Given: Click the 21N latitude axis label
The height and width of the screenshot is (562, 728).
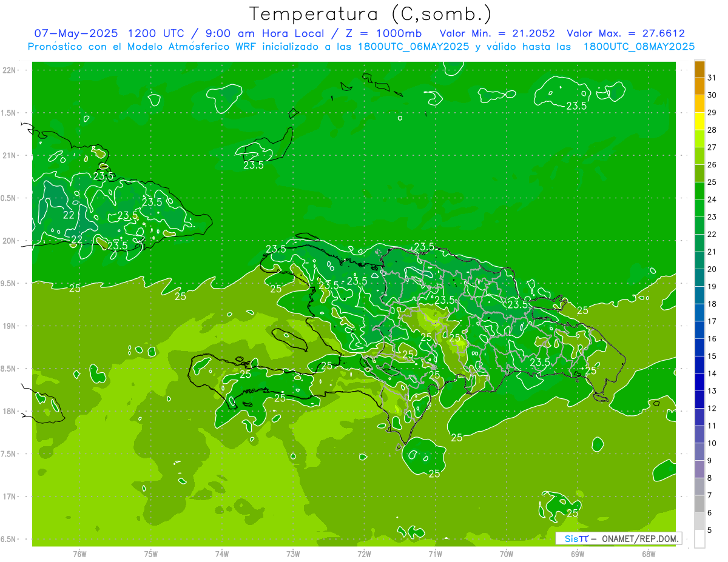Looking at the screenshot, I should [x=8, y=155].
